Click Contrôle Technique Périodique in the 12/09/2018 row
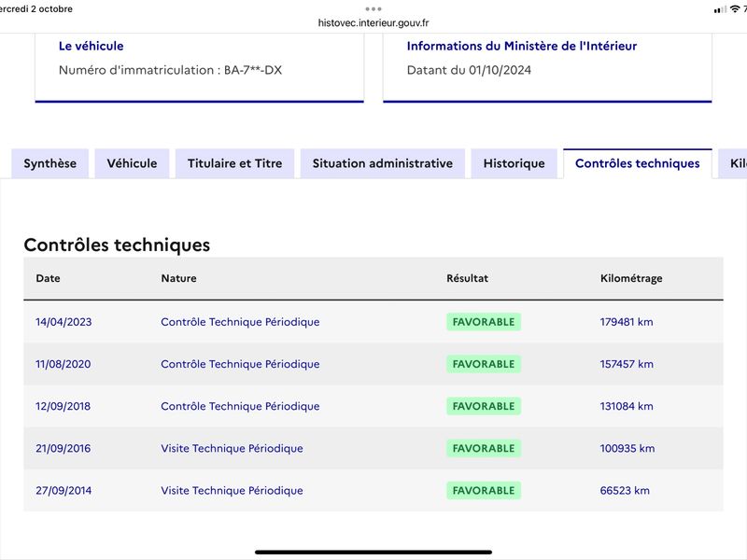The width and height of the screenshot is (747, 560). coord(240,406)
